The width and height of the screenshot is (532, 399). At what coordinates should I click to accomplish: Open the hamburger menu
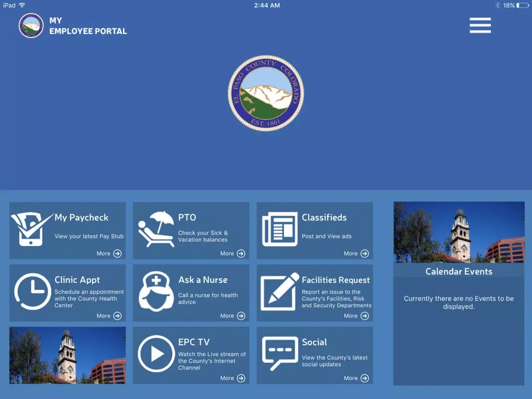pyautogui.click(x=480, y=25)
